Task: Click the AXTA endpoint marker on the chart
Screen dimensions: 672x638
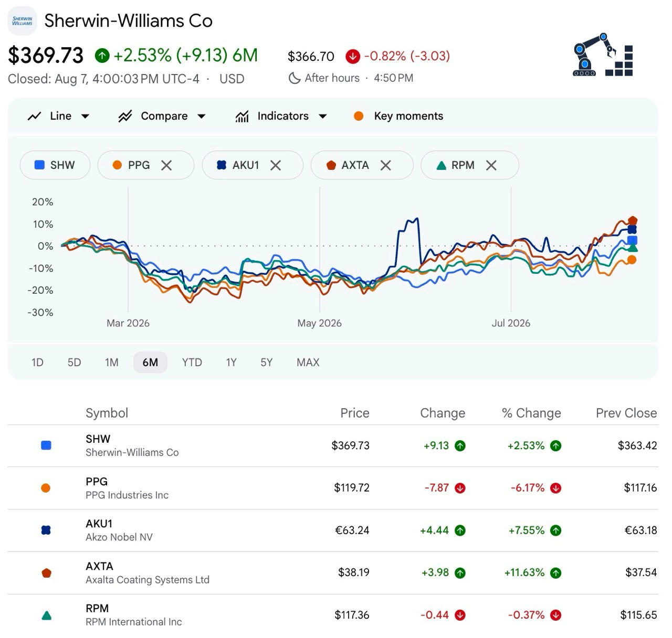Action: (633, 221)
